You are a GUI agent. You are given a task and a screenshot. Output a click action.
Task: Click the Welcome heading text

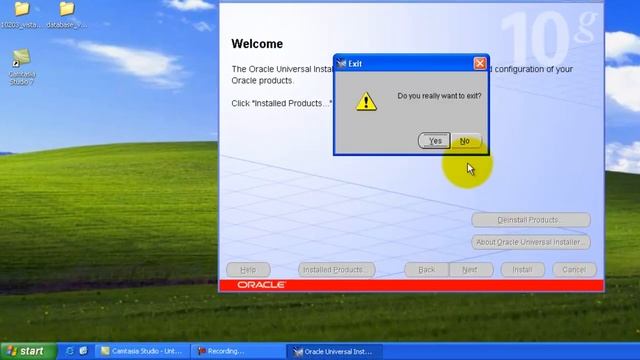(x=257, y=44)
